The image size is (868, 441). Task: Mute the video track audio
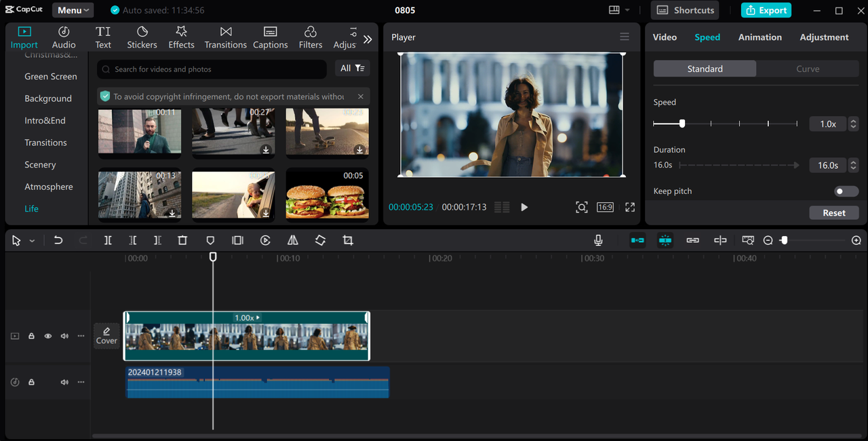(x=64, y=336)
